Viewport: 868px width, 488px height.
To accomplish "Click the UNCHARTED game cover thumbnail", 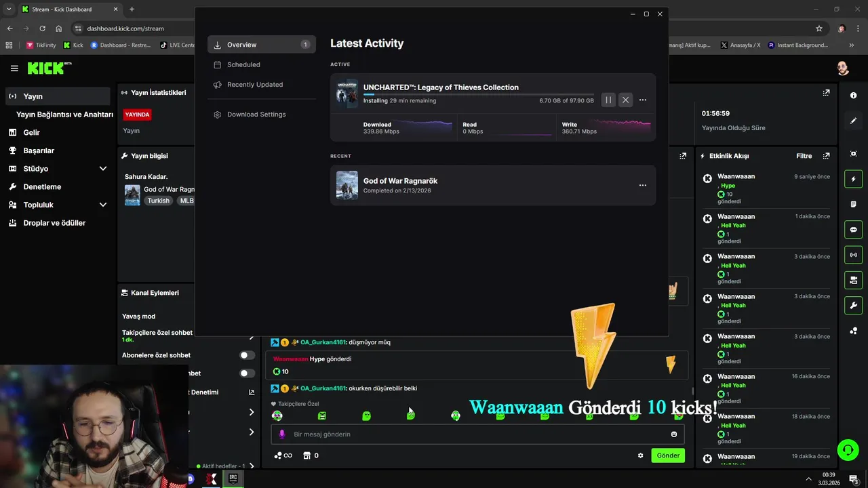I will [x=347, y=94].
